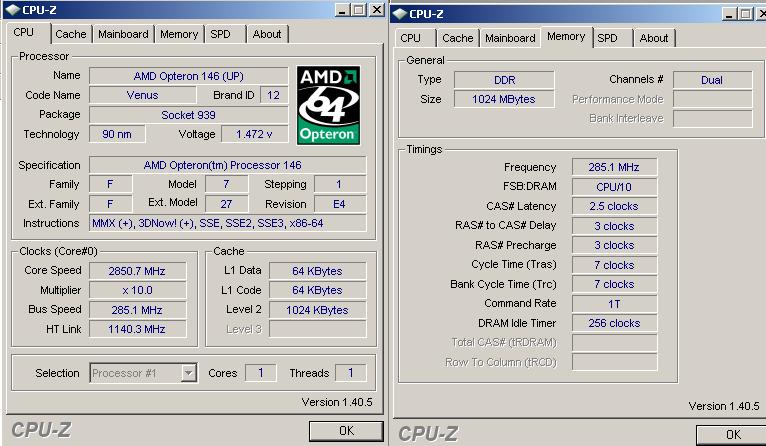This screenshot has height=446, width=766.
Task: Show About tab in right CPU-Z window
Action: coord(654,38)
